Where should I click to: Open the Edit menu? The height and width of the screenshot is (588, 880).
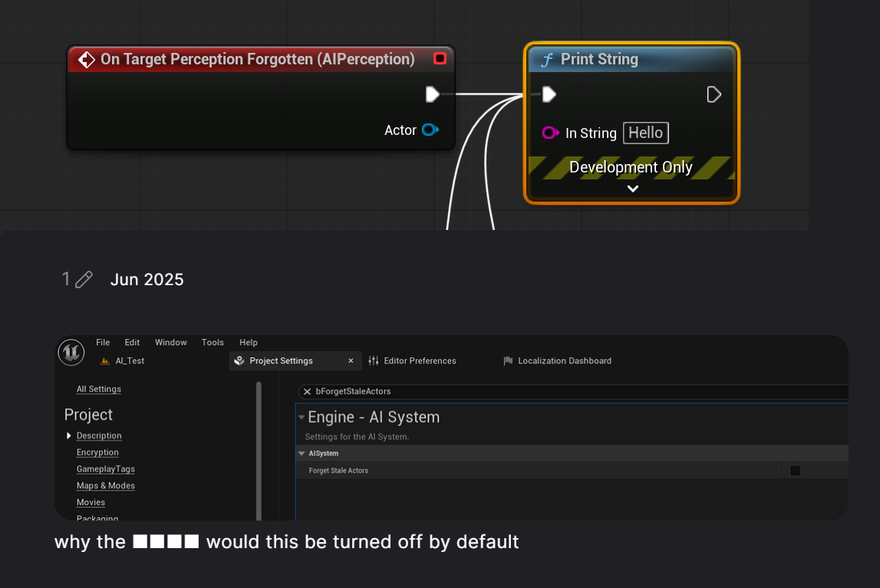132,343
